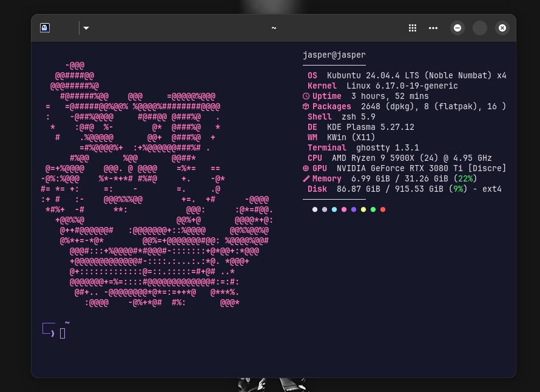Select KDE Plasma 5.27.12 text
The image size is (540, 392).
371,127
